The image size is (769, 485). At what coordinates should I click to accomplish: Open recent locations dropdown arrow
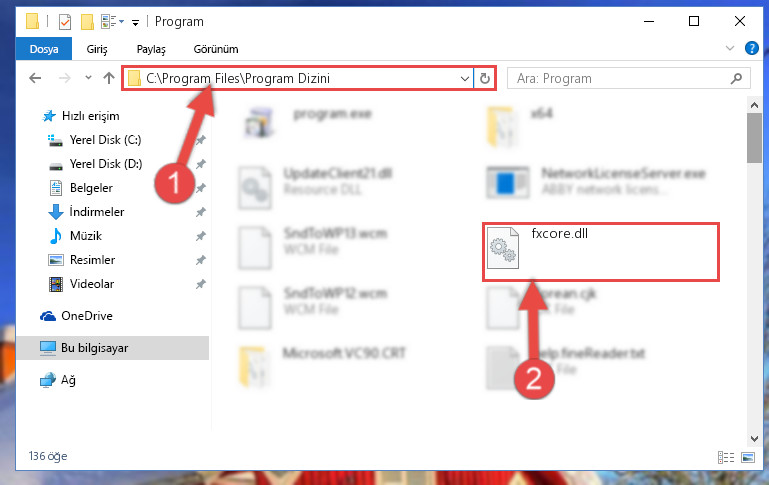point(88,77)
